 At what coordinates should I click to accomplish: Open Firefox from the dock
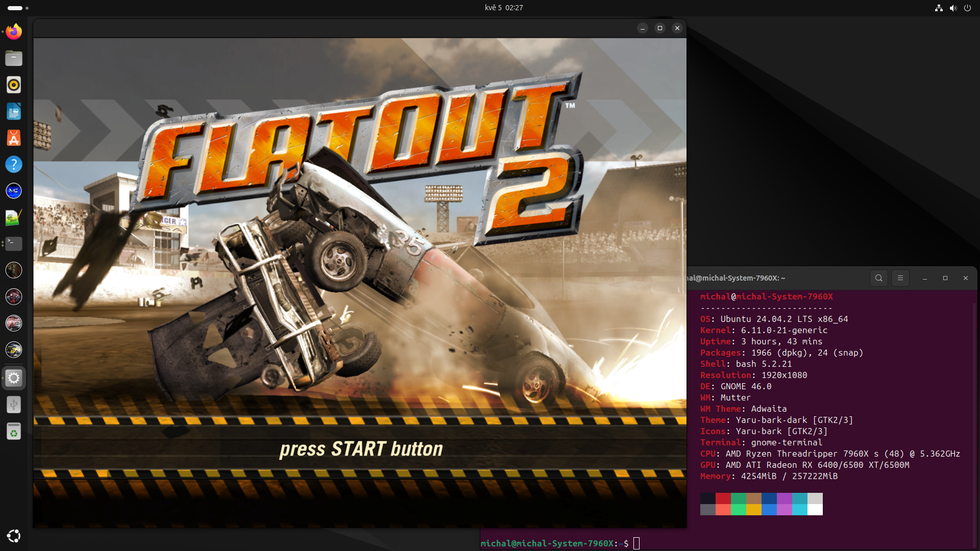[14, 32]
